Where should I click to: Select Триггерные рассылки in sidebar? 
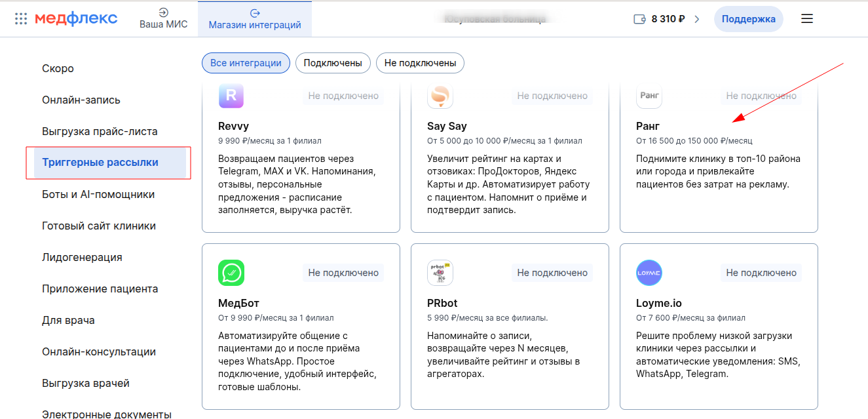[x=100, y=163]
